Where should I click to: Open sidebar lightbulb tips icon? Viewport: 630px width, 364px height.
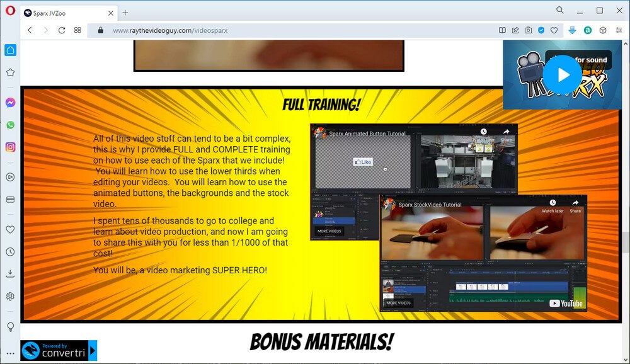pos(11,327)
